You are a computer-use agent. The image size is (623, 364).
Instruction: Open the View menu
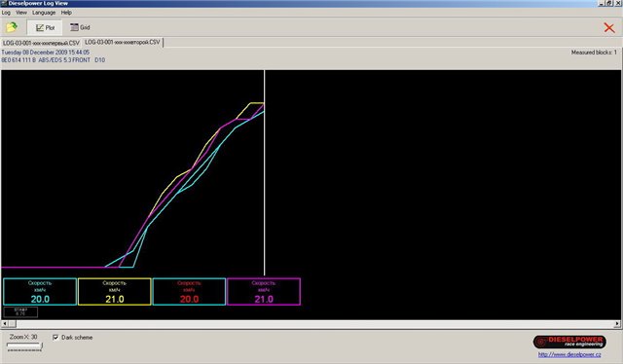pos(21,13)
